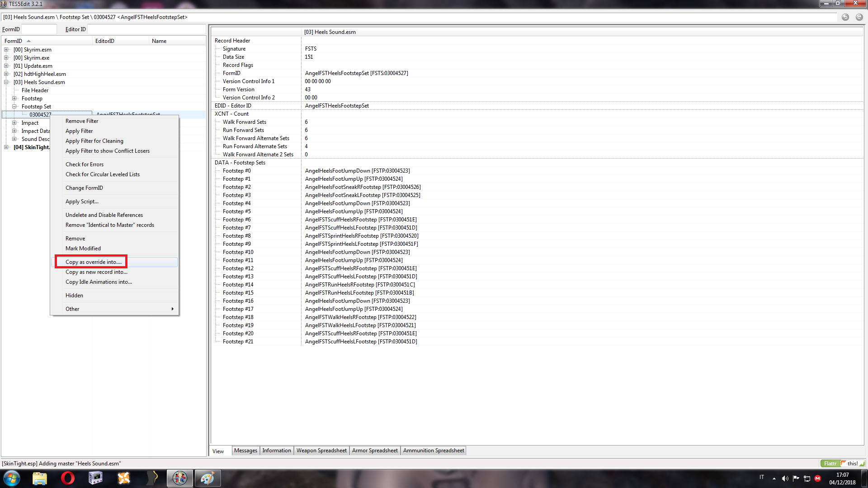Select Change FormID menu entry
This screenshot has width=868, height=488.
(x=115, y=188)
